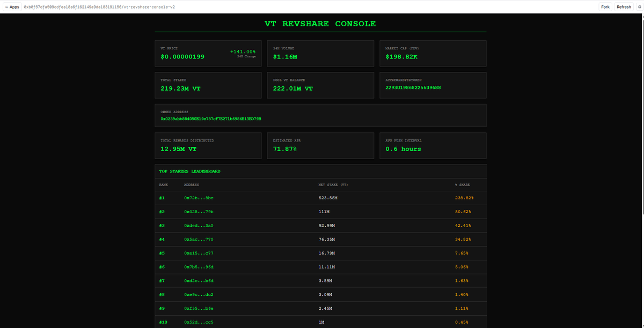Click the VT price value $0.00000199

click(182, 57)
